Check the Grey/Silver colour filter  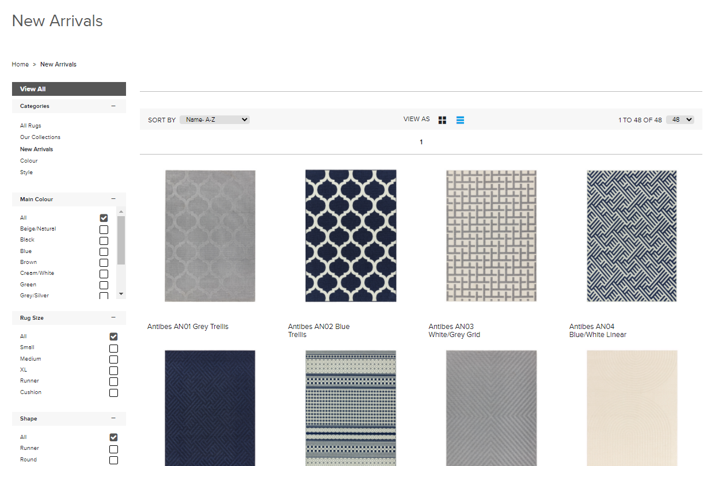click(104, 296)
